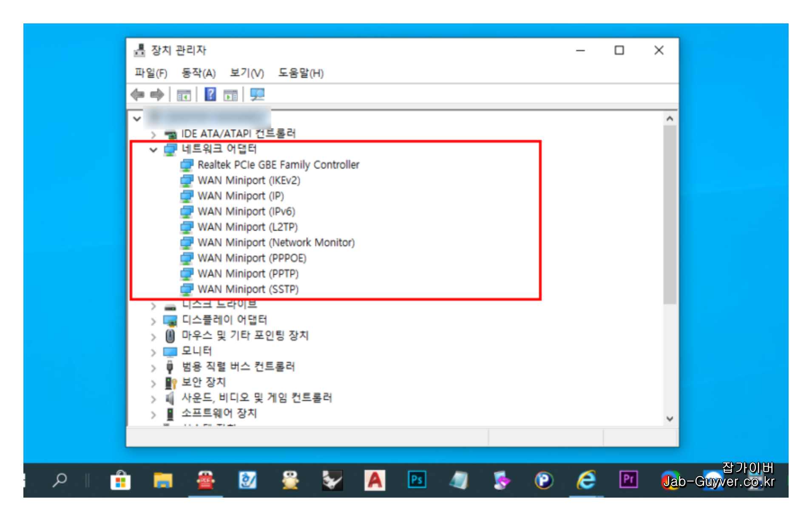812x521 pixels.
Task: Click the forward navigation arrow
Action: click(156, 94)
